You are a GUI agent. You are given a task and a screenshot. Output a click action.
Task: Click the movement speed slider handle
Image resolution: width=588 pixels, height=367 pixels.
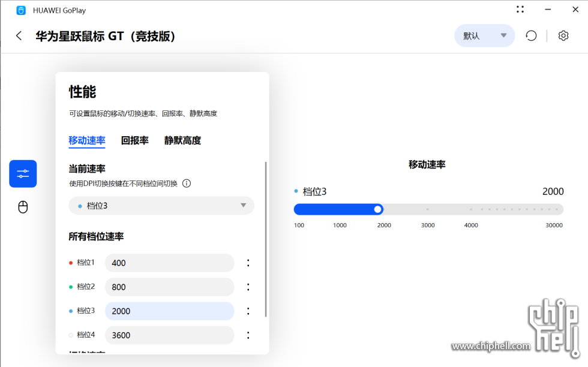378,209
